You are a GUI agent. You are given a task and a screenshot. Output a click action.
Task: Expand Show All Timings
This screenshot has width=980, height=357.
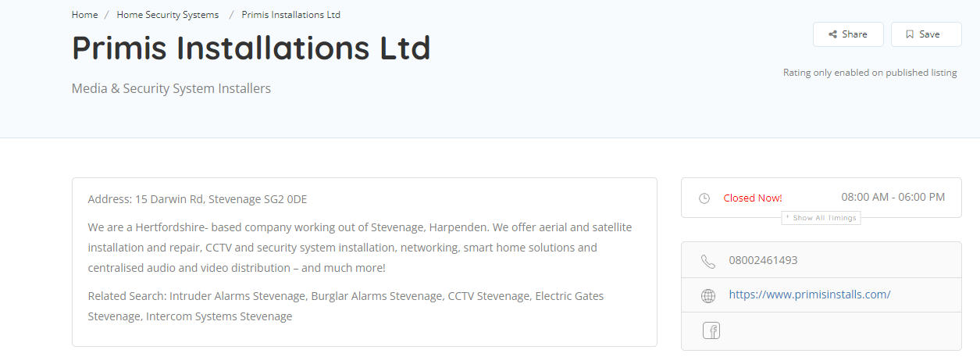click(821, 218)
